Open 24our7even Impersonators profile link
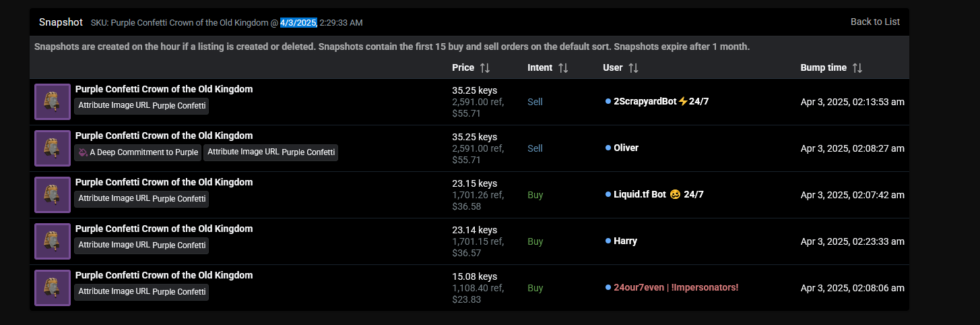980x325 pixels. [x=676, y=287]
